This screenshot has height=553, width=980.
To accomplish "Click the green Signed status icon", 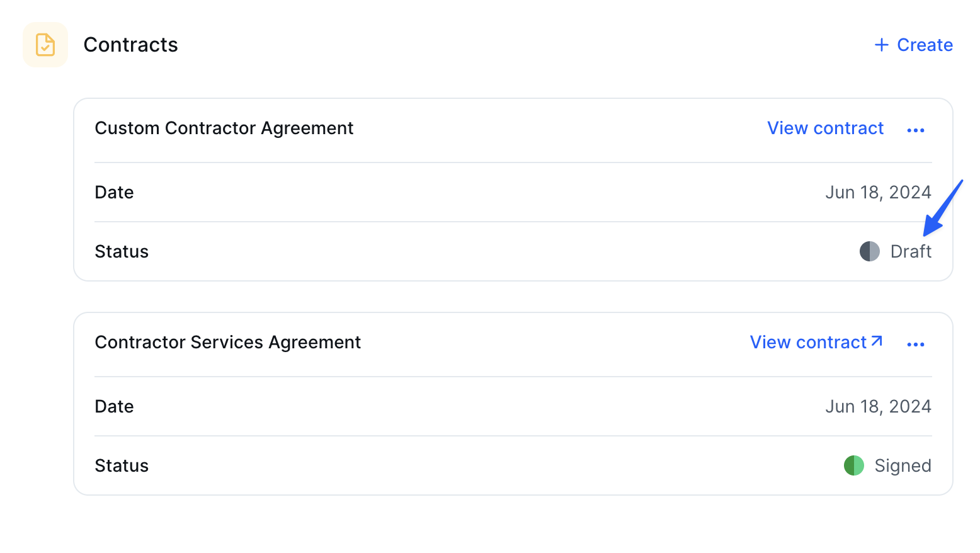I will (x=854, y=465).
